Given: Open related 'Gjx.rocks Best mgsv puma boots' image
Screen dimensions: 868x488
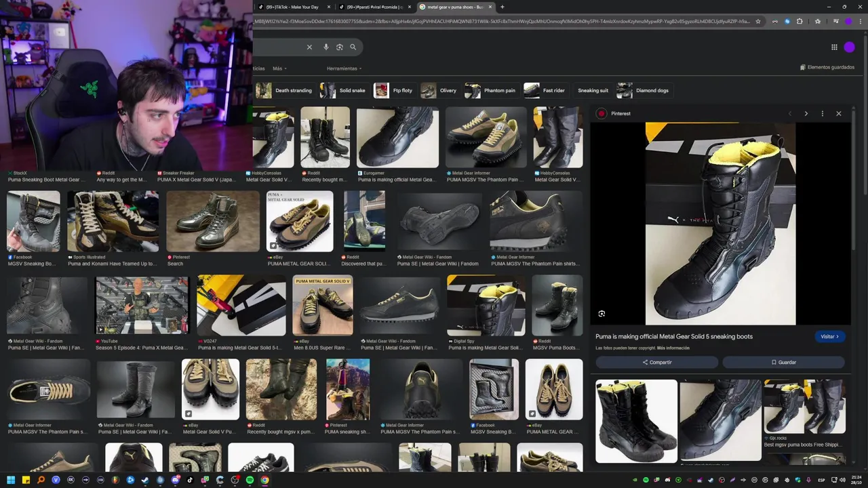Looking at the screenshot, I should 804,407.
